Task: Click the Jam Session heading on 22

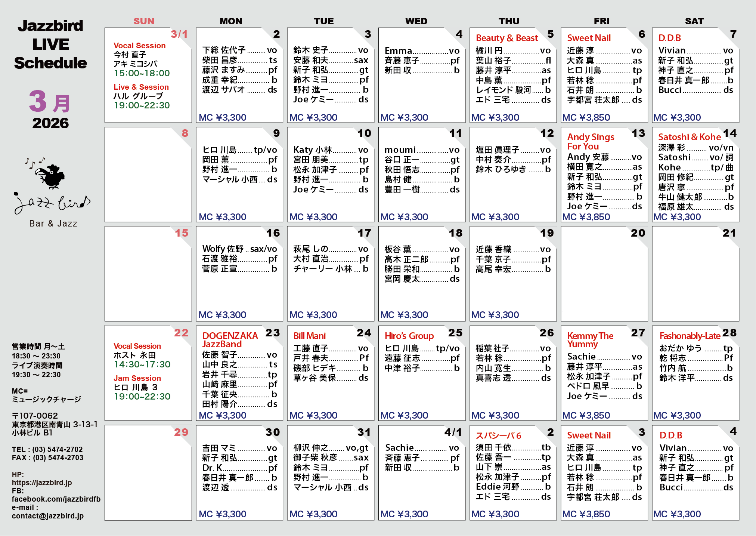Action: point(137,378)
